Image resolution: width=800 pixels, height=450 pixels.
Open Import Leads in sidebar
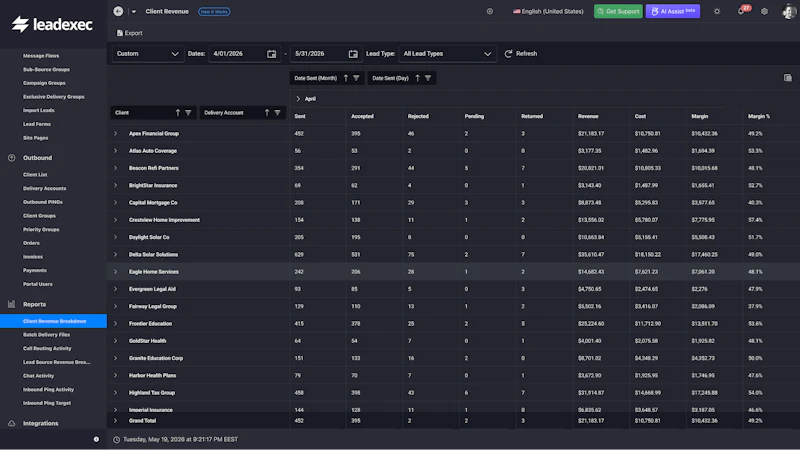(38, 110)
